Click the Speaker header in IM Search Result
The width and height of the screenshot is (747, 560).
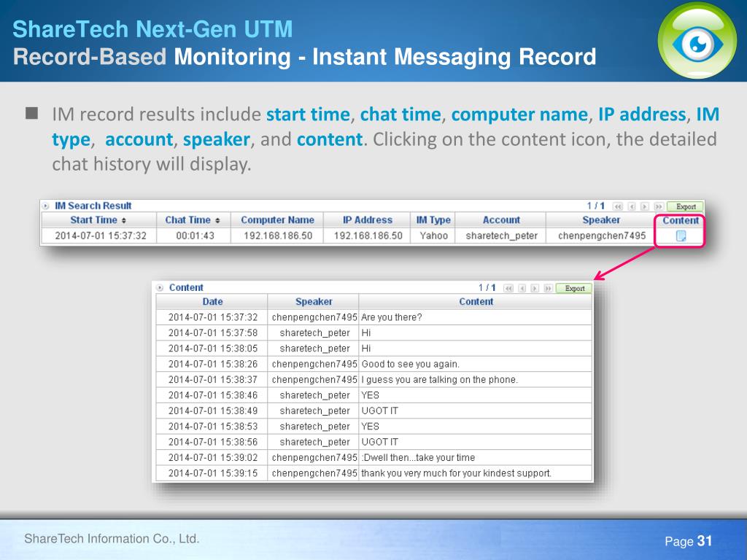click(601, 220)
